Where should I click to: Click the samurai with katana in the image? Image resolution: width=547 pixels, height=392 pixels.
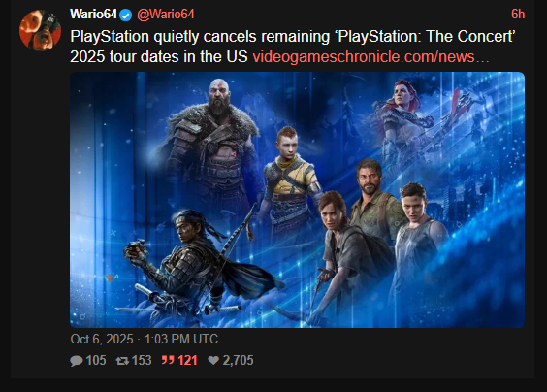pos(195,265)
